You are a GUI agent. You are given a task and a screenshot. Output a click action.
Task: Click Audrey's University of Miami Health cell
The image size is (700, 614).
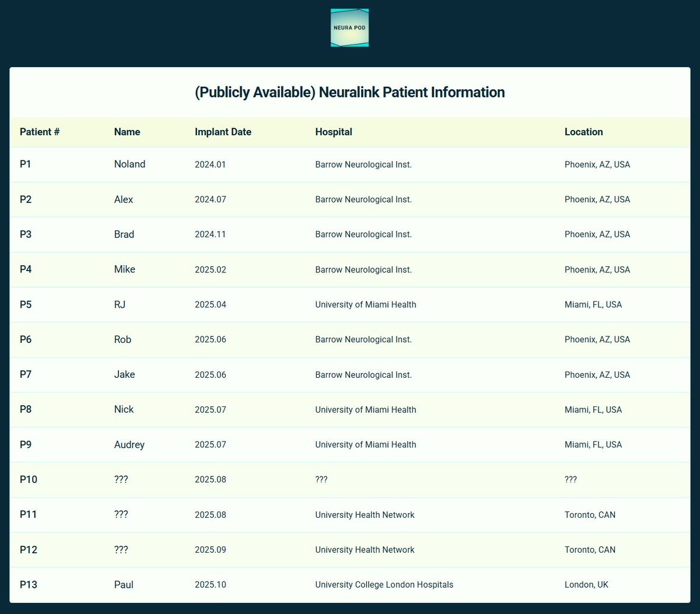click(x=366, y=444)
